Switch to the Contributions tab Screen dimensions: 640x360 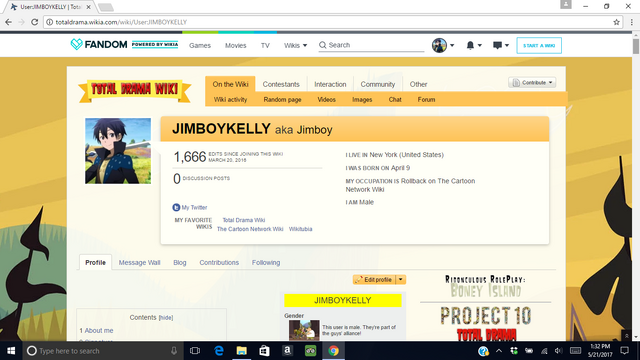click(219, 262)
